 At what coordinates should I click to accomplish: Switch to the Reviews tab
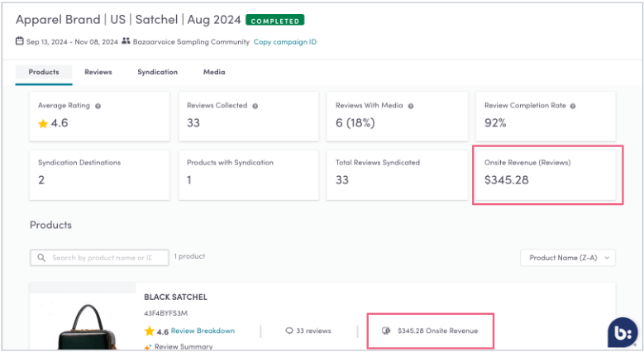point(98,72)
